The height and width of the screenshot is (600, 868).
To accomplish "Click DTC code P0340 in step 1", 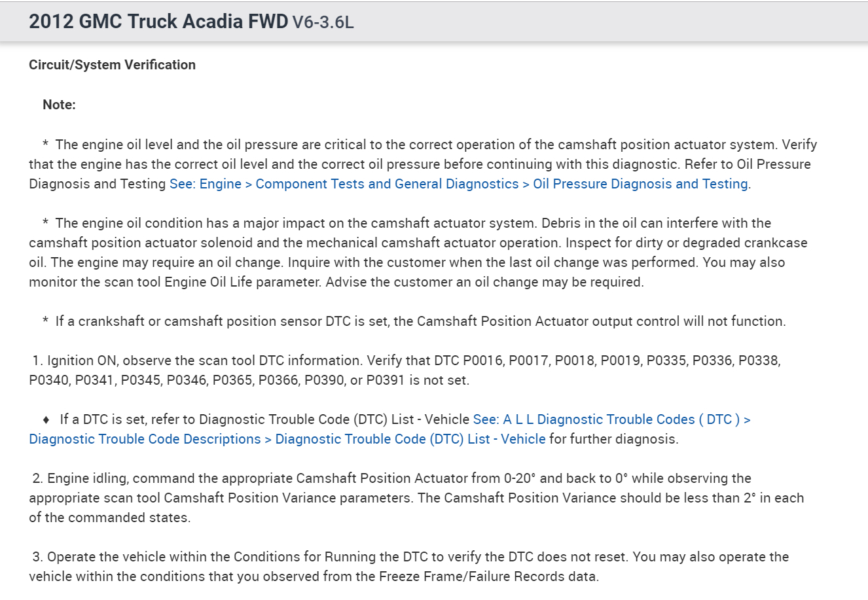I will [48, 380].
